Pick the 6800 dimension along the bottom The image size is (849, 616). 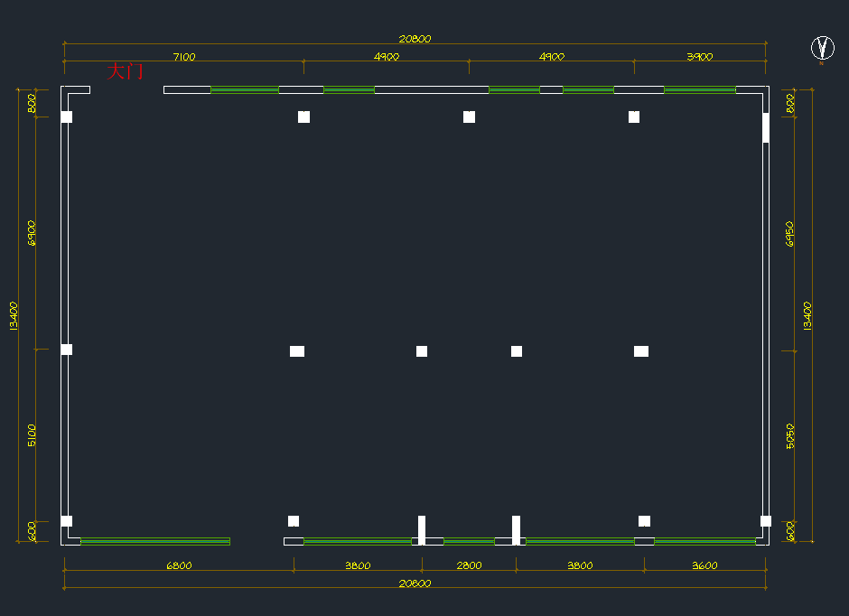179,565
